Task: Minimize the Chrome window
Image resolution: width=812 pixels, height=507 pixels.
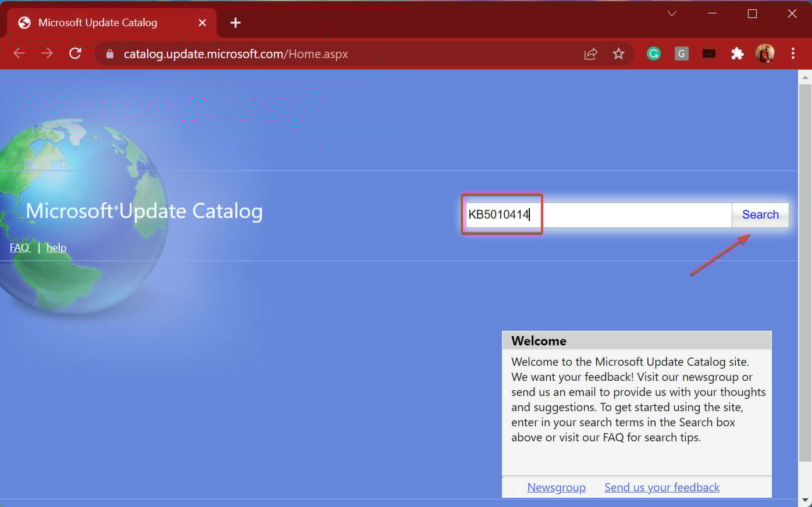Action: [x=712, y=13]
